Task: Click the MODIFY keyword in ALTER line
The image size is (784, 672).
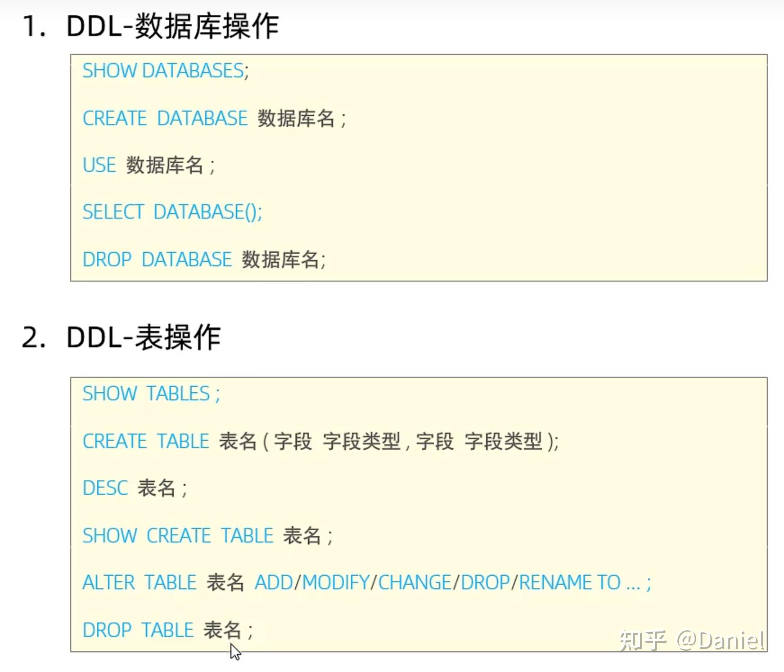Action: 336,582
